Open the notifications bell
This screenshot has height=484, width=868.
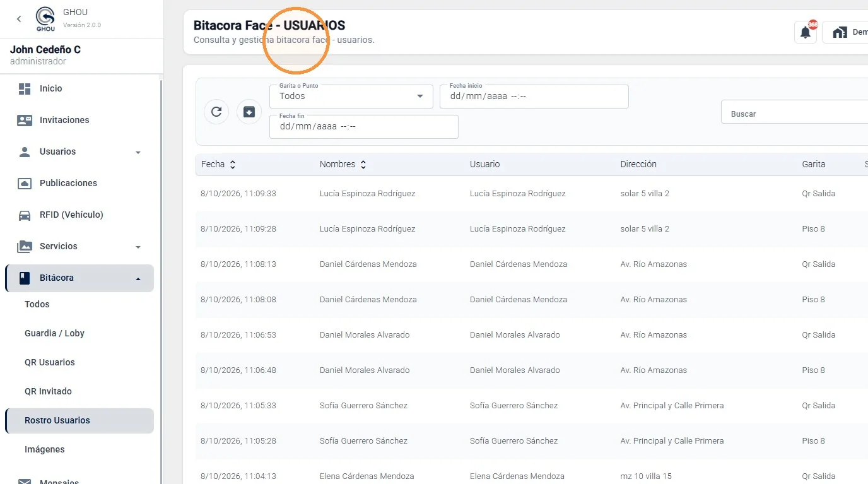[x=806, y=32]
